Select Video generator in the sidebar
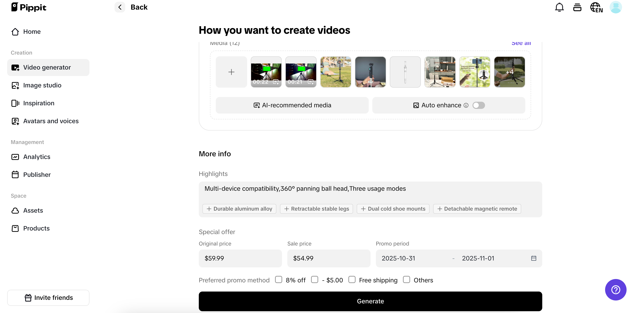 point(47,67)
